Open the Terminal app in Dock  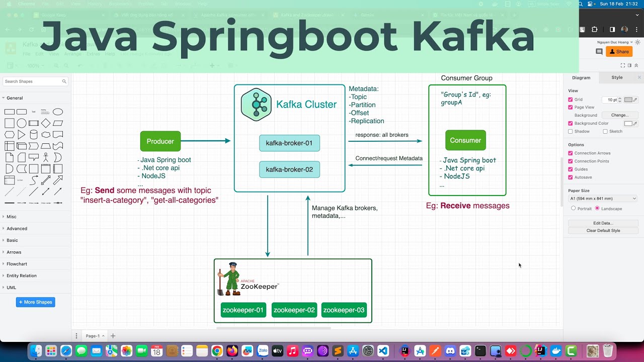click(x=480, y=351)
